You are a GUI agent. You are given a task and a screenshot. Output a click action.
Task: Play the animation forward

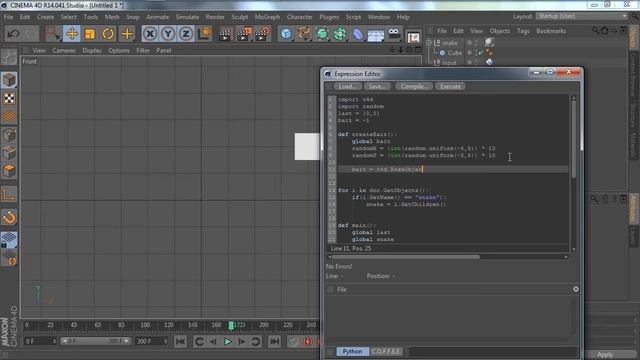(228, 342)
